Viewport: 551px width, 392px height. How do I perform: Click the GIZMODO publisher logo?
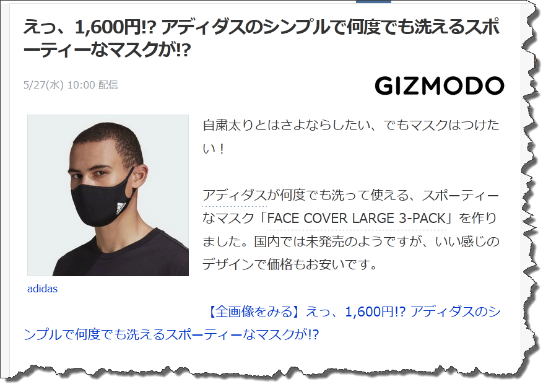coord(440,87)
